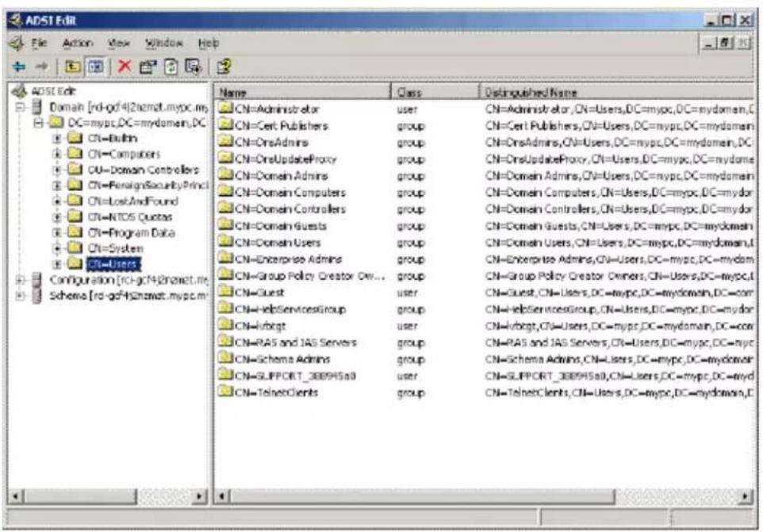The image size is (763, 532).
Task: Sort by the Distinguished Name column header
Action: [x=617, y=92]
